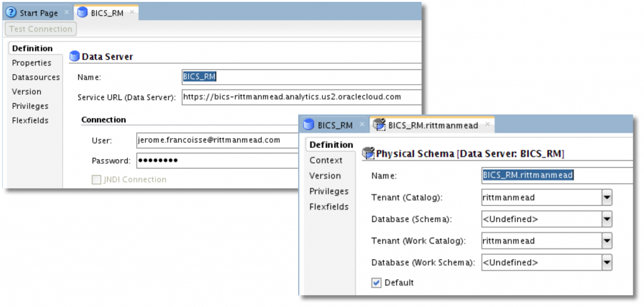Screen dimensions: 644x307
Task: Open Physical Schema Definition section
Action: coord(331,145)
